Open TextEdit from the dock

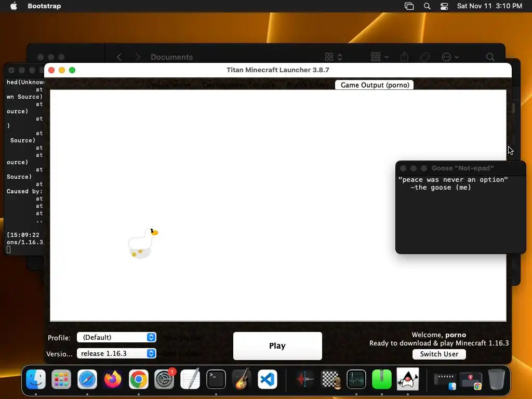click(x=190, y=379)
